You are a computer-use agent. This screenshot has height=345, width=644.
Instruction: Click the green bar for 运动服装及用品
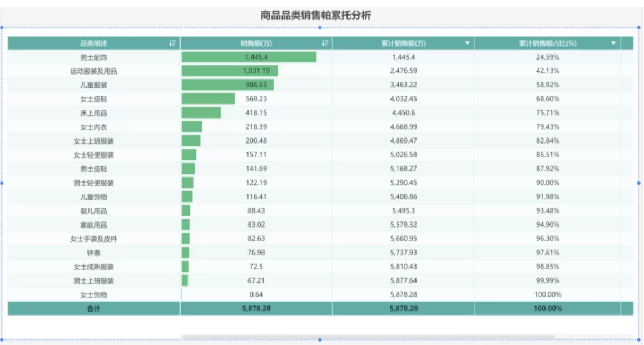pos(230,71)
